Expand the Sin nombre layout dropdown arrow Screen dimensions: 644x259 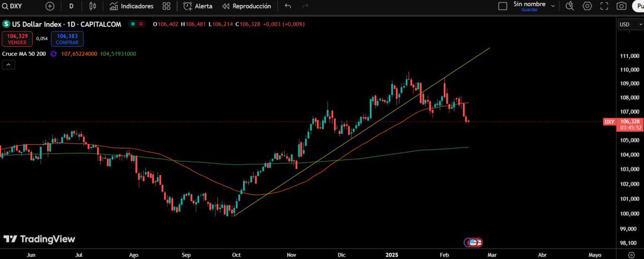(553, 5)
